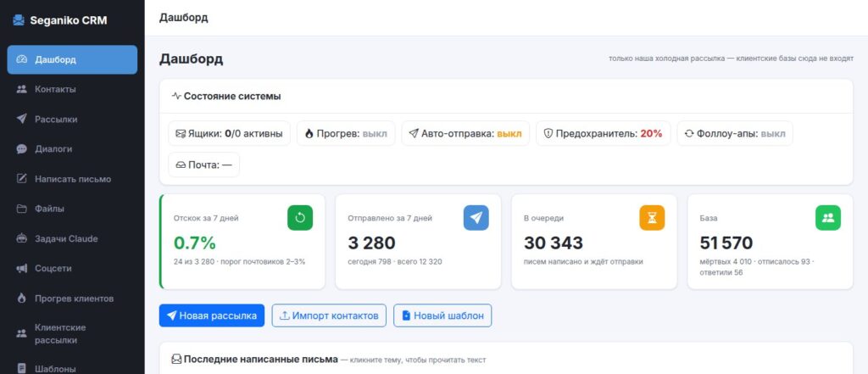Click the Авто-отправка: выкл status chip
The height and width of the screenshot is (374, 868).
pyautogui.click(x=465, y=133)
